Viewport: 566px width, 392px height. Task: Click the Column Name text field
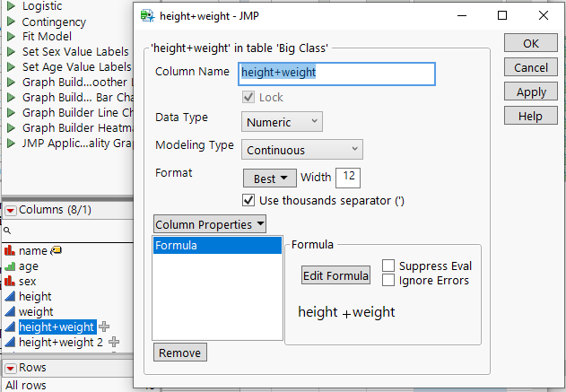[x=336, y=74]
